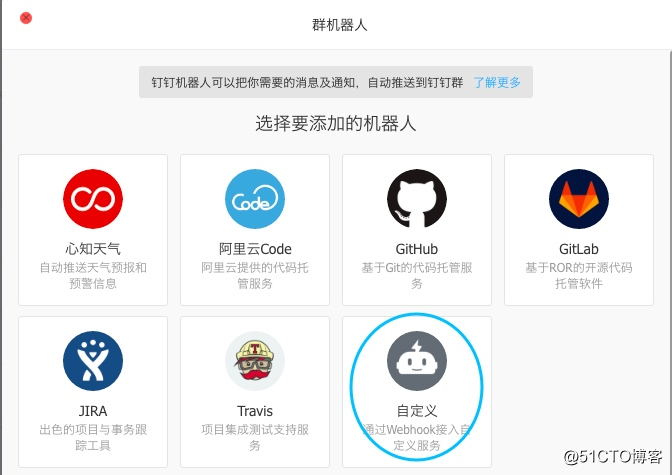Screen dimensions: 672x475
Task: Click description 项目集成测试支持服务
Action: tap(255, 438)
